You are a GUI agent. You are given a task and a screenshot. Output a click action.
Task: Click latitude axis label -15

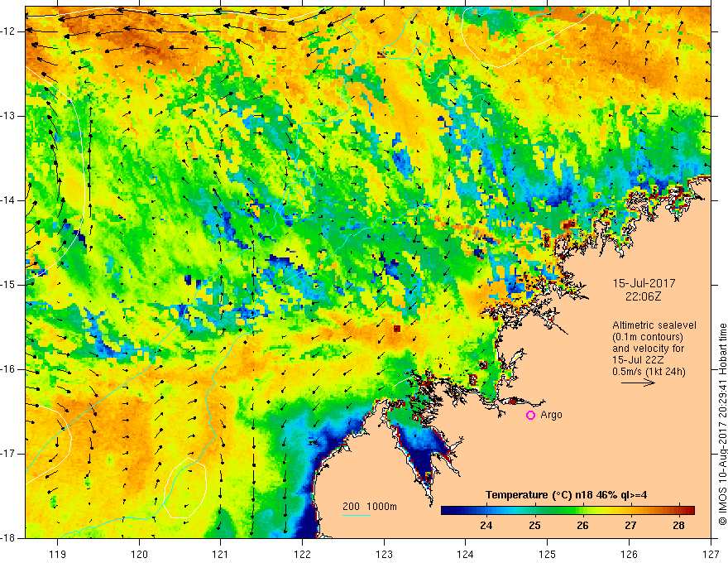point(9,285)
